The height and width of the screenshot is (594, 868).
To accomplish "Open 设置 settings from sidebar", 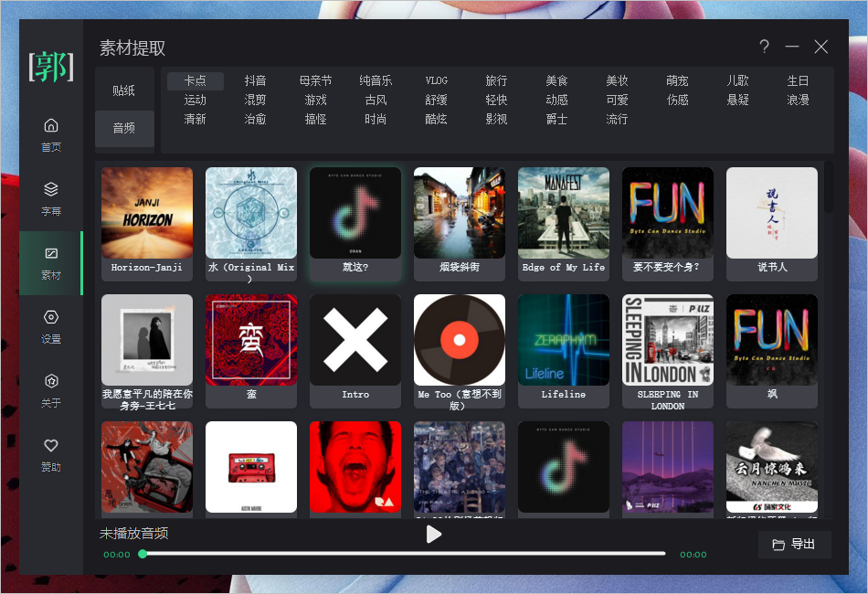I will 51,326.
